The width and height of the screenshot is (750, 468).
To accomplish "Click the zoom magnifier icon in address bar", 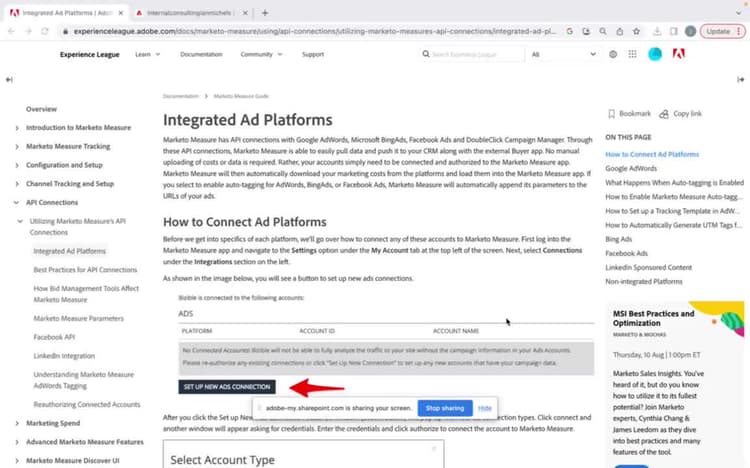I will point(603,31).
